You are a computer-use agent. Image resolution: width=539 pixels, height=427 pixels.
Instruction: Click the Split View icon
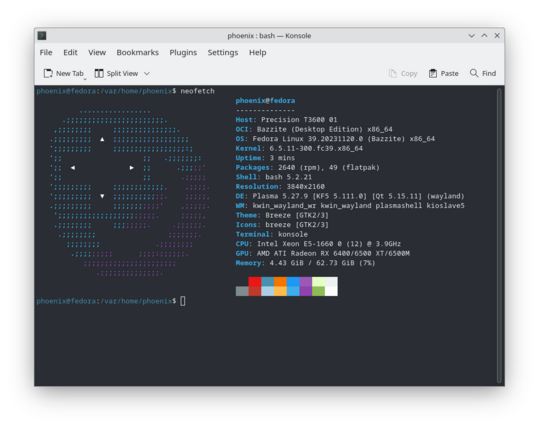[99, 73]
